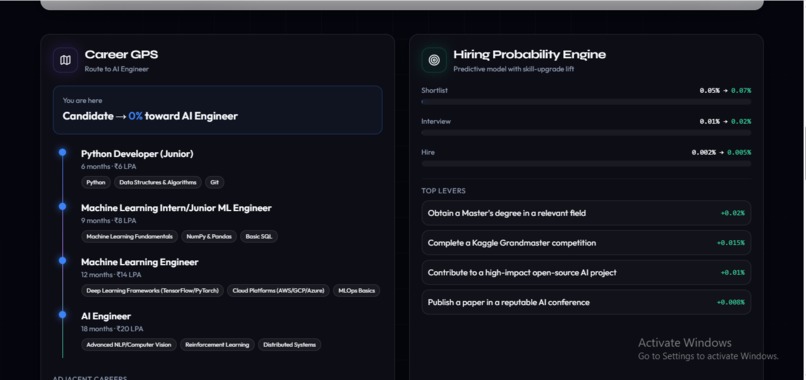Click the Career GPS map icon
806x380 pixels.
tap(65, 60)
